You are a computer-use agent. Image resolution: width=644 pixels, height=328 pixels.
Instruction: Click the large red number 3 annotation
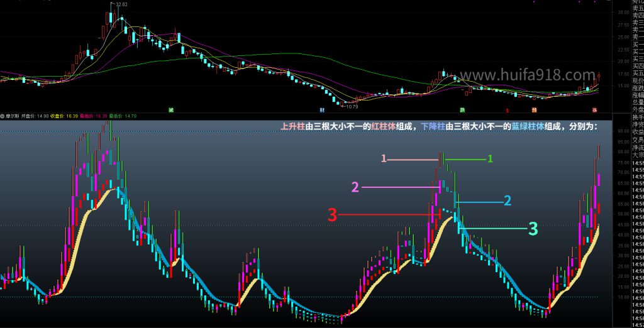(333, 215)
